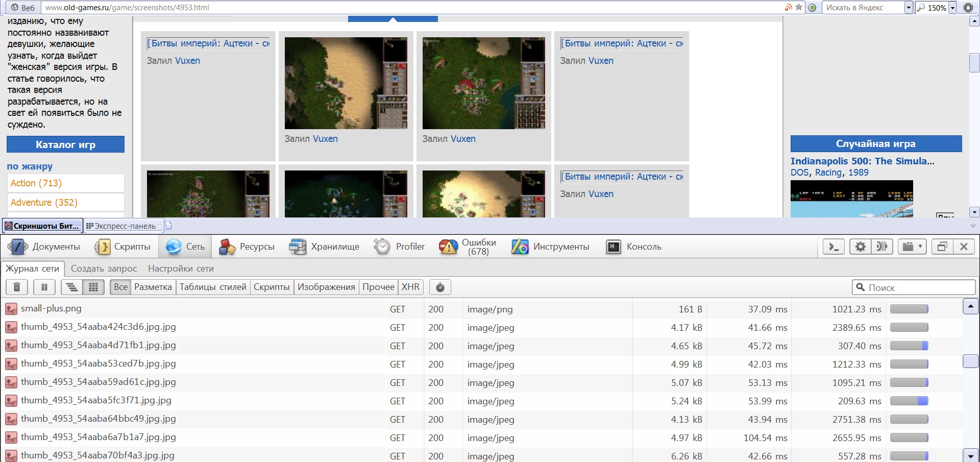Open the Инструменты utilities panel

[x=550, y=247]
